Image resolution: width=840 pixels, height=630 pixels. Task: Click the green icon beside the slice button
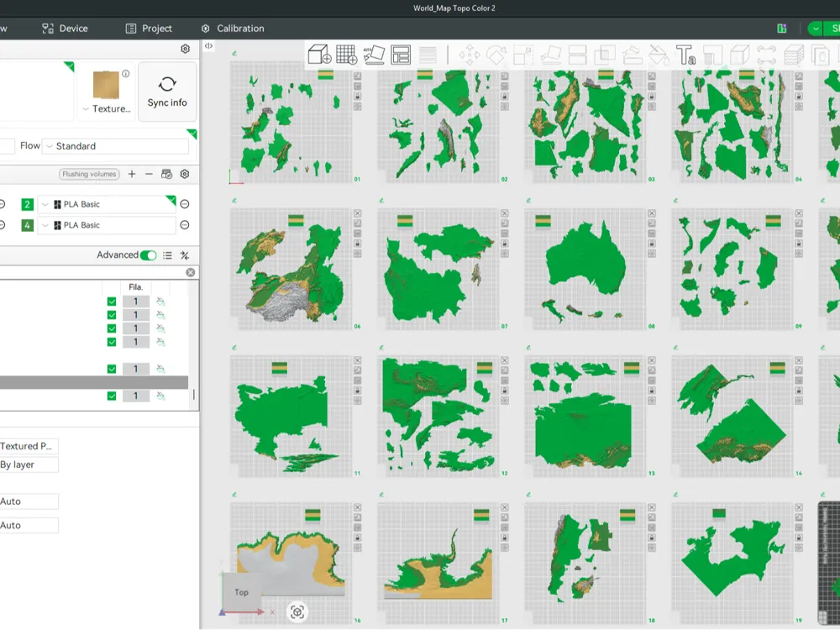click(782, 29)
